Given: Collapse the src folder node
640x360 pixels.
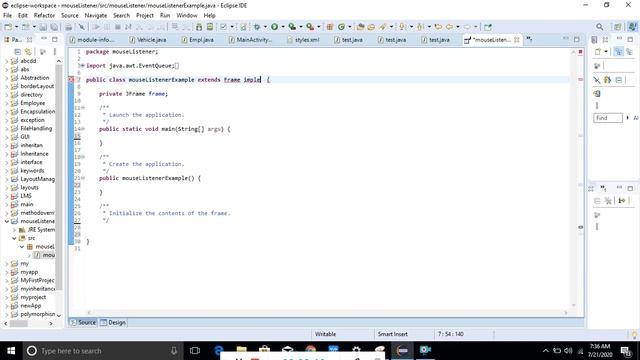Looking at the screenshot, I should click(14, 238).
